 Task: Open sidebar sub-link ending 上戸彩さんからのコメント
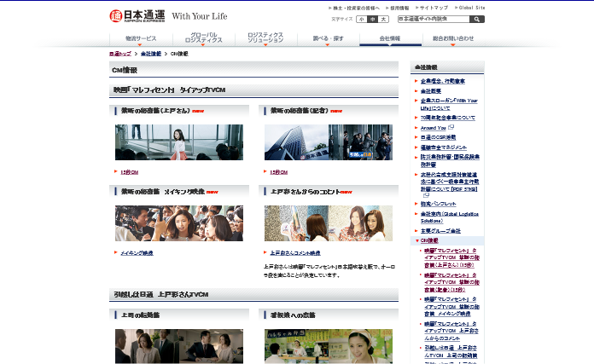(451, 331)
